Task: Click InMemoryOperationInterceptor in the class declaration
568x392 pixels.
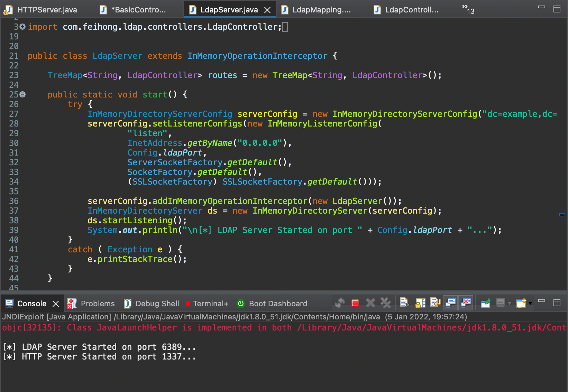Action: pyautogui.click(x=257, y=56)
